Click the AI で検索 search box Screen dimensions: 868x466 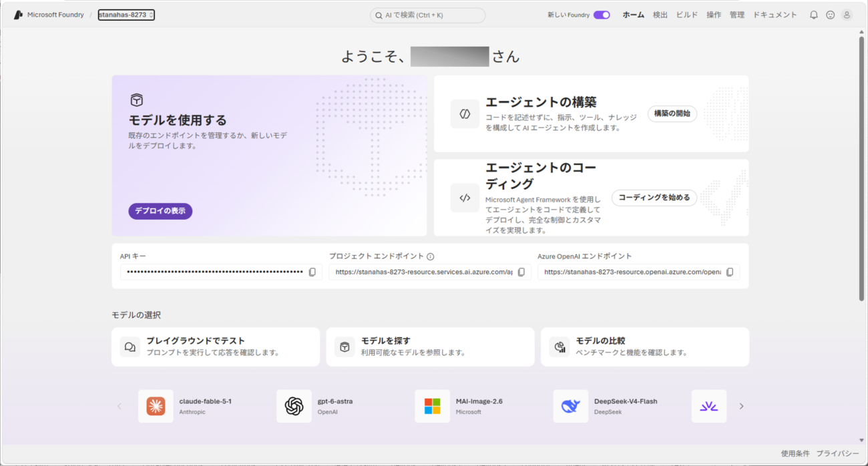(x=428, y=15)
